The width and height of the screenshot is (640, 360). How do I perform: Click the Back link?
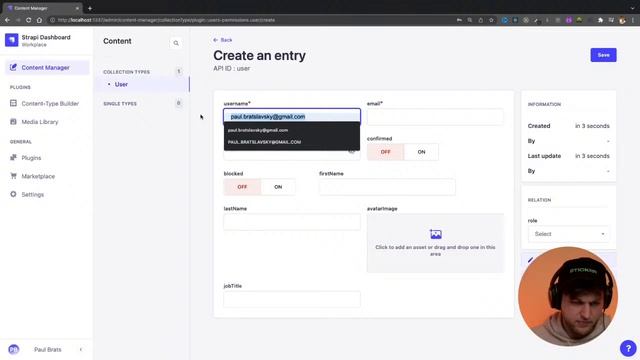pyautogui.click(x=223, y=40)
